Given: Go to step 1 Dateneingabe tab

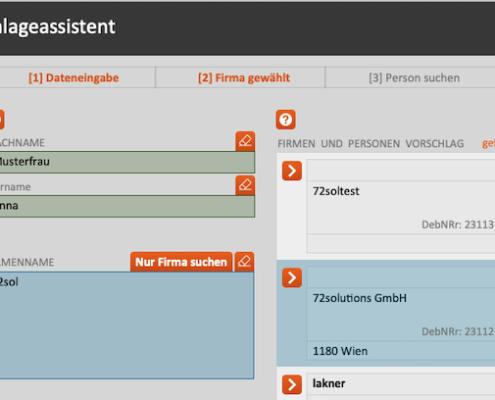Looking at the screenshot, I should (x=74, y=78).
